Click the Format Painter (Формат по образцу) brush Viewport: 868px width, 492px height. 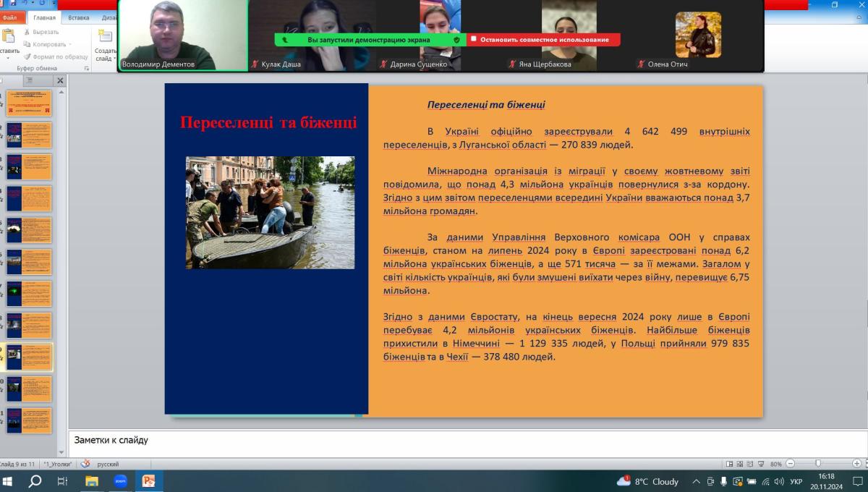27,56
